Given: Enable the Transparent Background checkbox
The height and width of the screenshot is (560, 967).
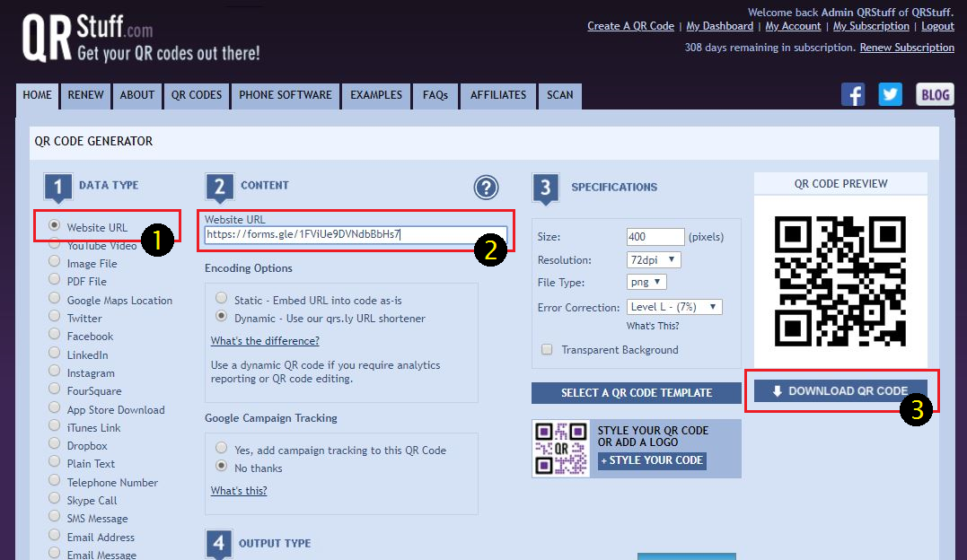Looking at the screenshot, I should pos(547,350).
